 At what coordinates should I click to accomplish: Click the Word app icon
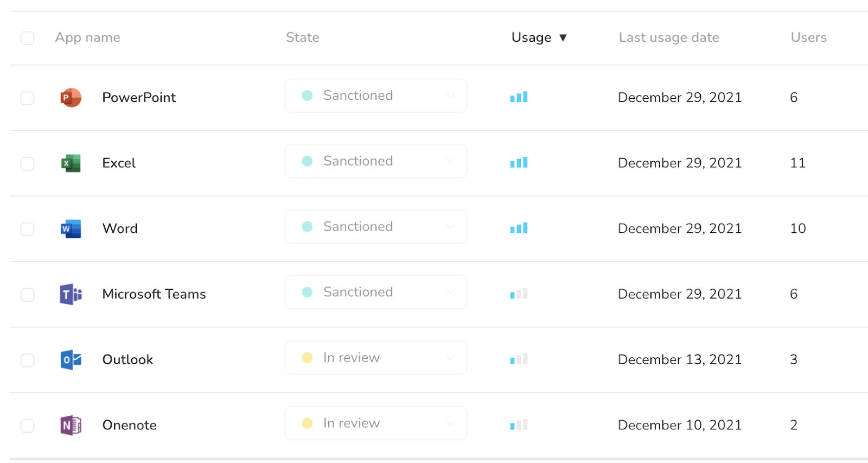pyautogui.click(x=71, y=229)
